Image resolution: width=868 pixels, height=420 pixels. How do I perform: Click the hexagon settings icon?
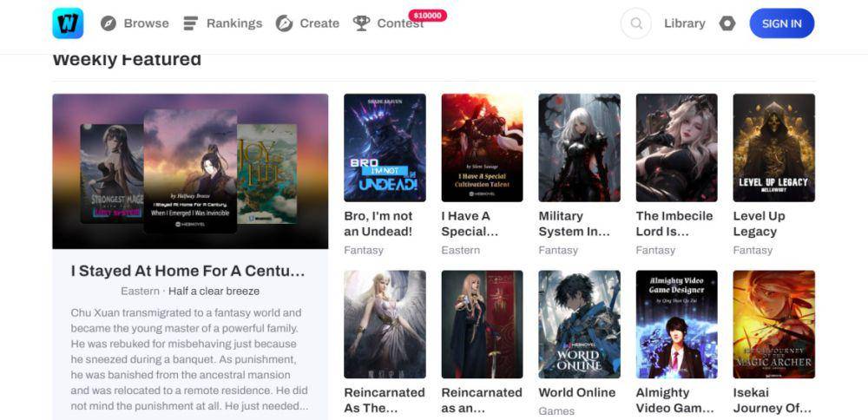coord(727,23)
